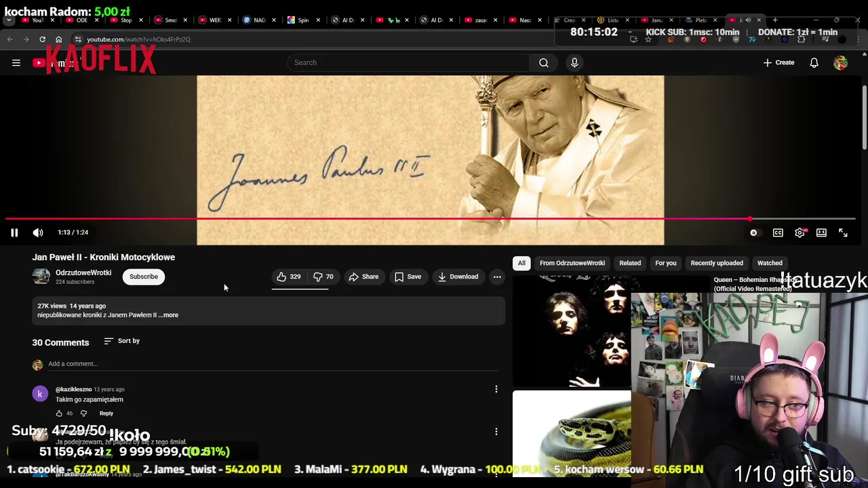This screenshot has width=868, height=488.
Task: Subscribe to OdrzutoweWrotki
Action: click(x=144, y=277)
